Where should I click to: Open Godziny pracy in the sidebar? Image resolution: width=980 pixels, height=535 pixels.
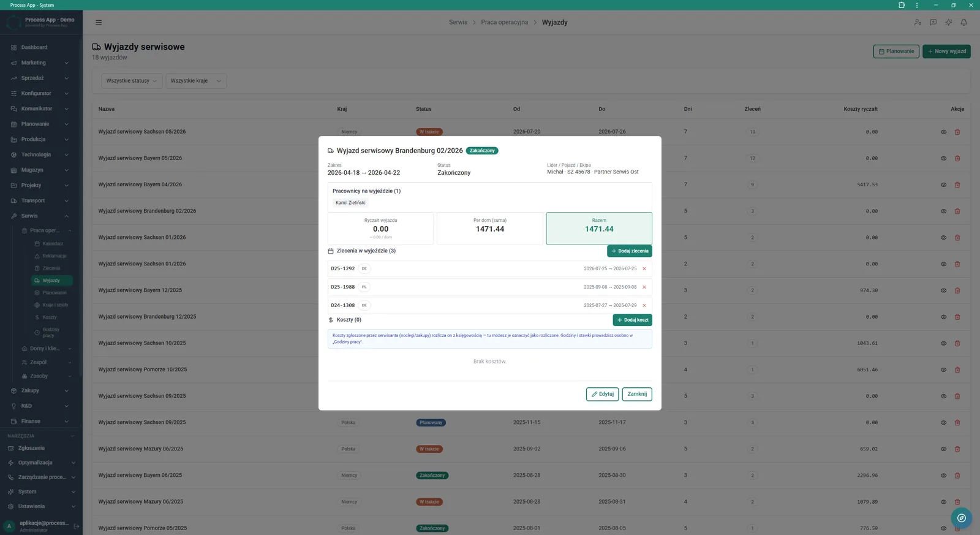click(x=52, y=333)
